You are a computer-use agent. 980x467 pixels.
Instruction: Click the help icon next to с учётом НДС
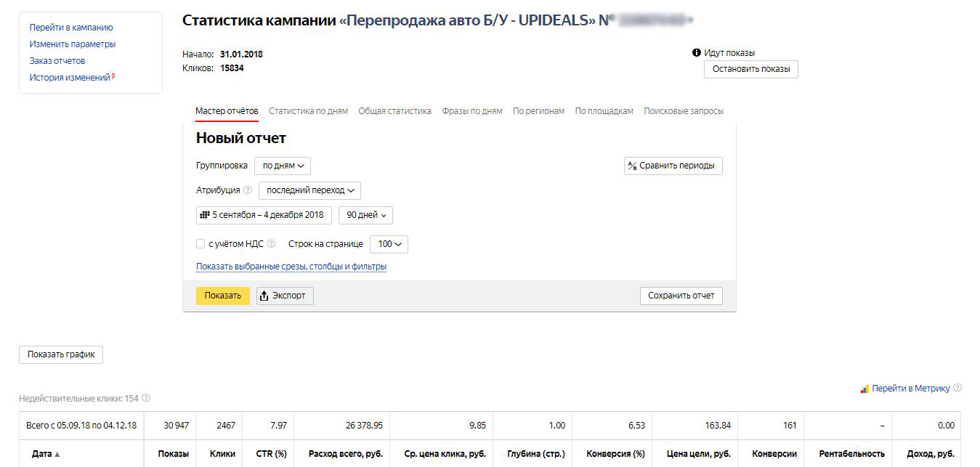tap(271, 244)
